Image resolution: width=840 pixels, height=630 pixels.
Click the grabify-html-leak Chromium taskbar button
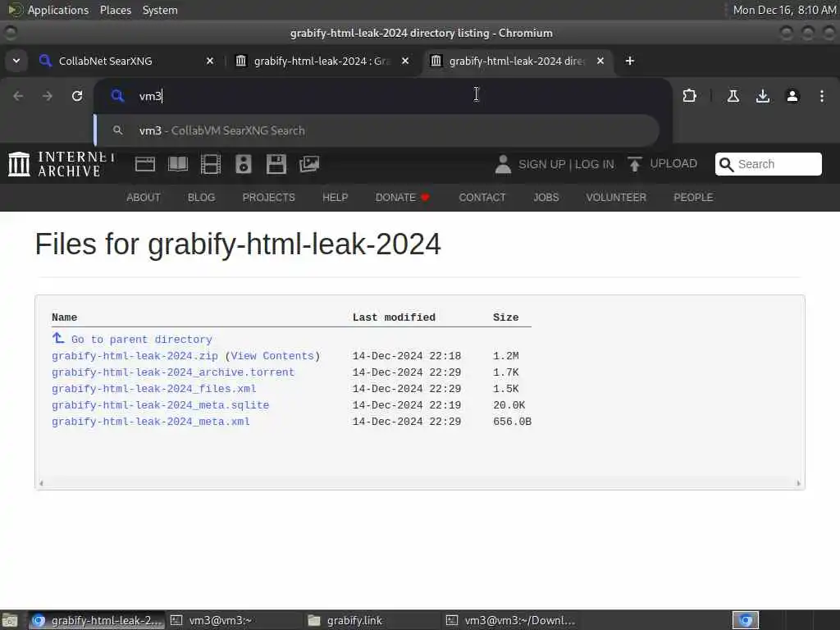coord(97,620)
